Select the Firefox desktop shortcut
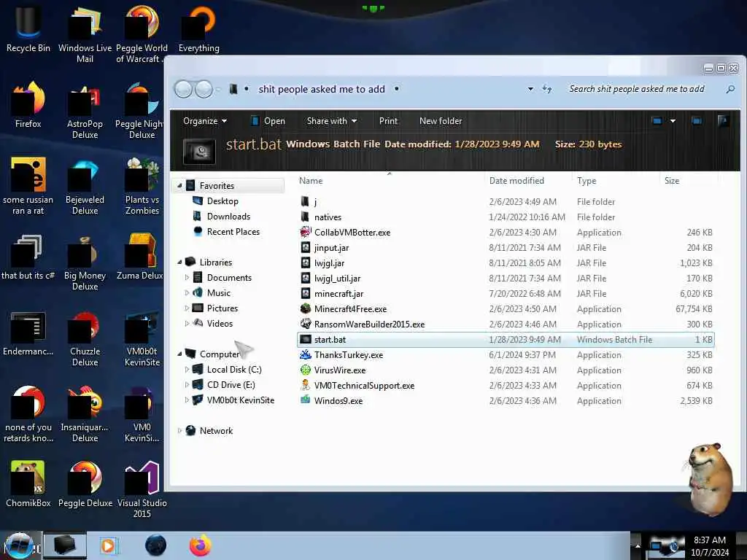This screenshot has width=747, height=560. point(28,105)
